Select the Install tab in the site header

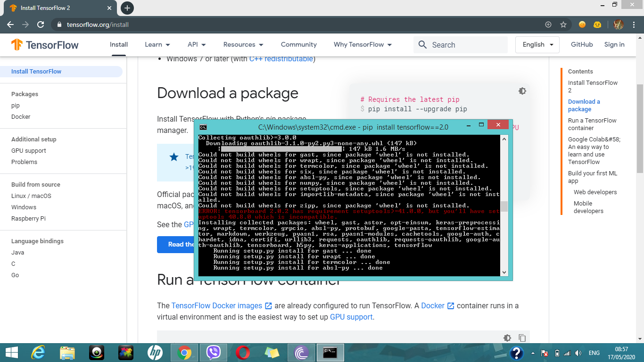[119, 45]
